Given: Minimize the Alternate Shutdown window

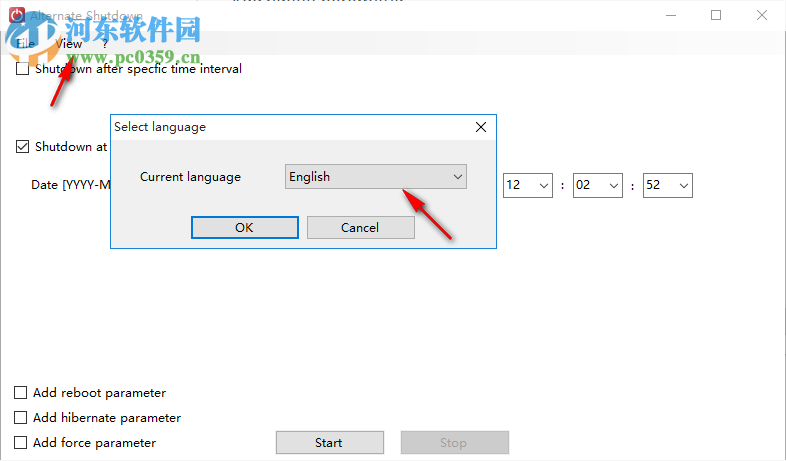Looking at the screenshot, I should [x=671, y=16].
